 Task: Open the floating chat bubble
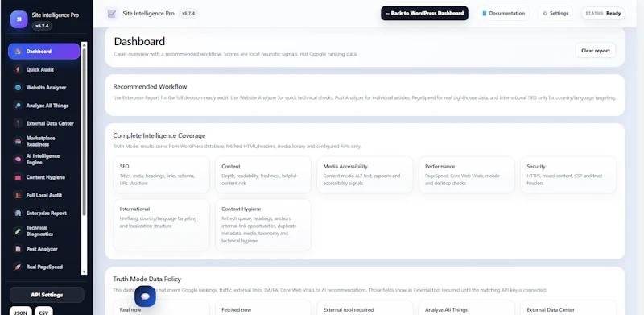(145, 296)
